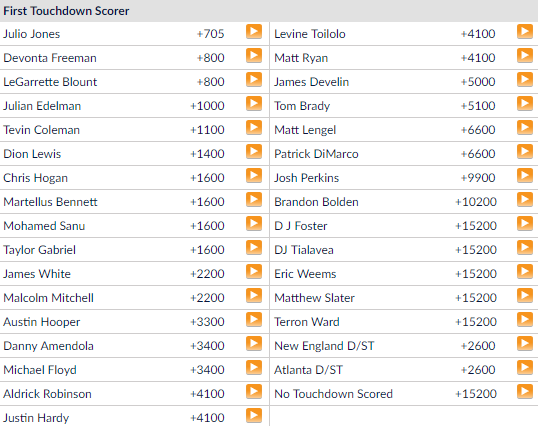Click the LeGarrette Blount player name

click(50, 82)
